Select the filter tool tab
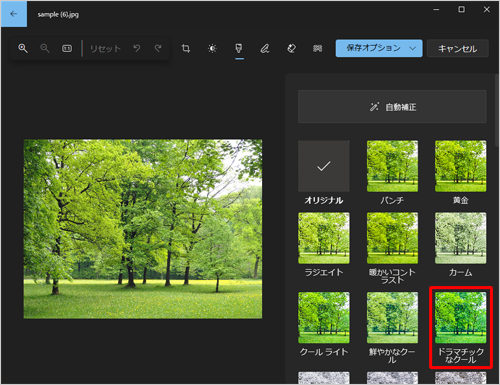Image resolution: width=500 pixels, height=385 pixels. 239,49
